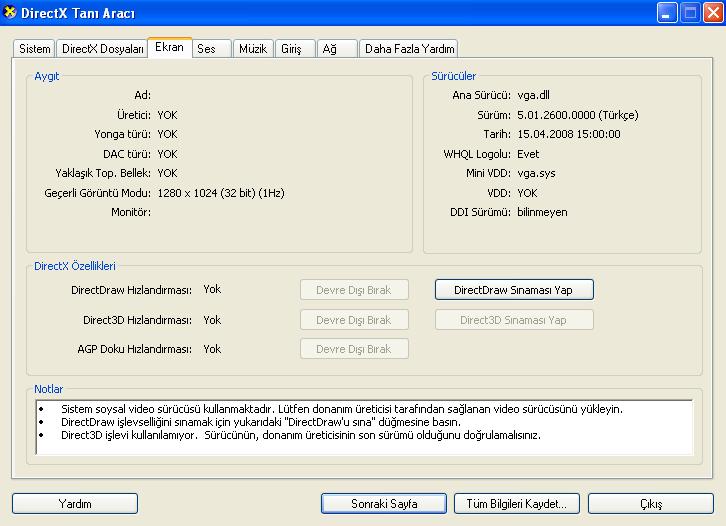Select the Daha Fazla Yardım tab

[x=409, y=49]
